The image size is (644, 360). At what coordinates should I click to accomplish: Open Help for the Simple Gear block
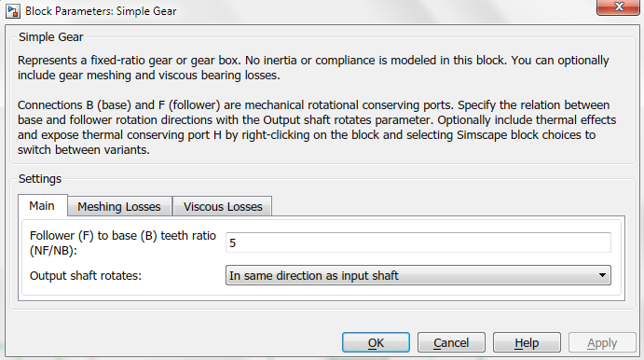527,342
